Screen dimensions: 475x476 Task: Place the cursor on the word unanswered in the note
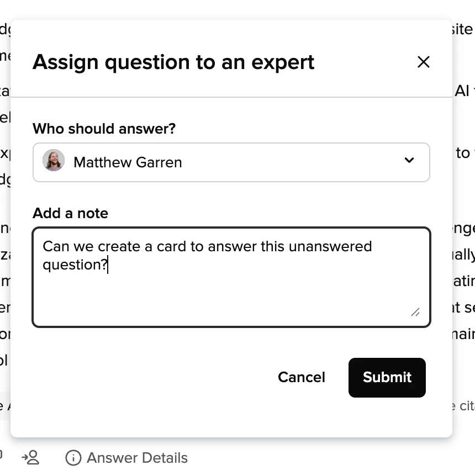(330, 246)
